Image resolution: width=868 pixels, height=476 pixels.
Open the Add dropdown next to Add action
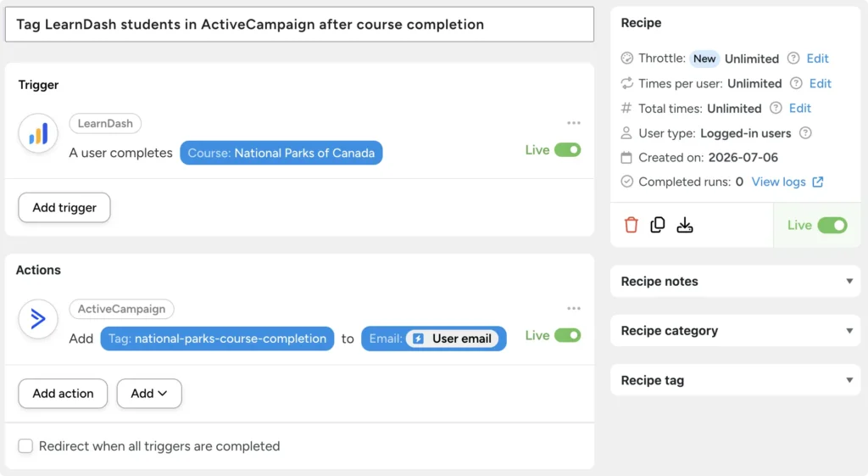coord(149,394)
